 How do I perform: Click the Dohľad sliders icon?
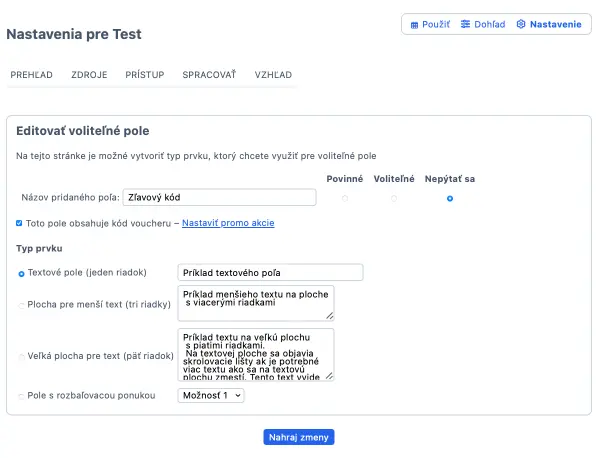(x=465, y=24)
